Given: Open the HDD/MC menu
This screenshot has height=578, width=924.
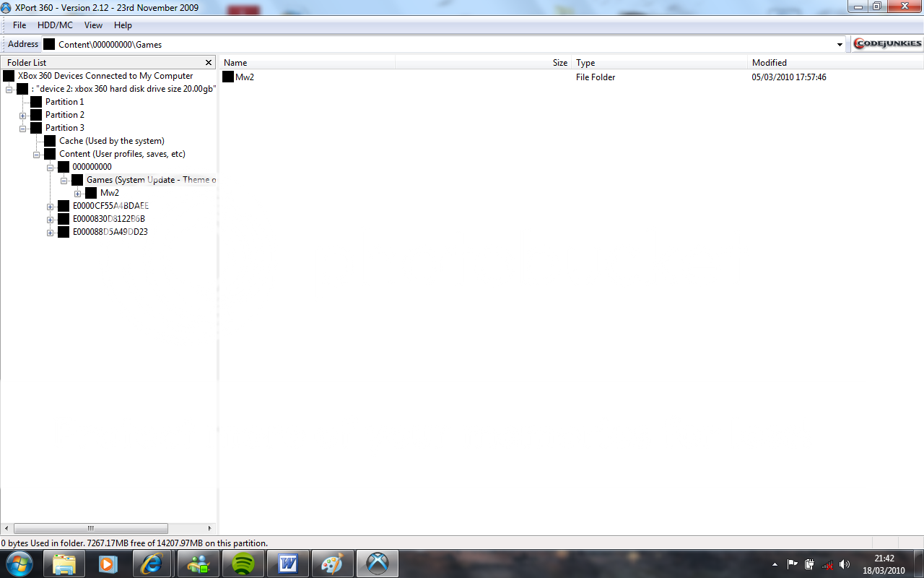Looking at the screenshot, I should [x=55, y=25].
